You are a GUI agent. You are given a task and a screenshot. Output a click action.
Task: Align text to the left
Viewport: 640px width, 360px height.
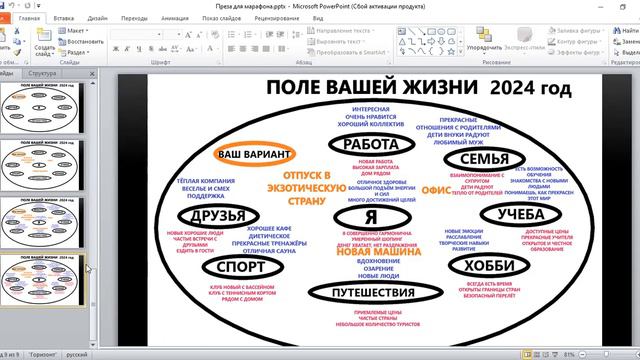point(231,49)
